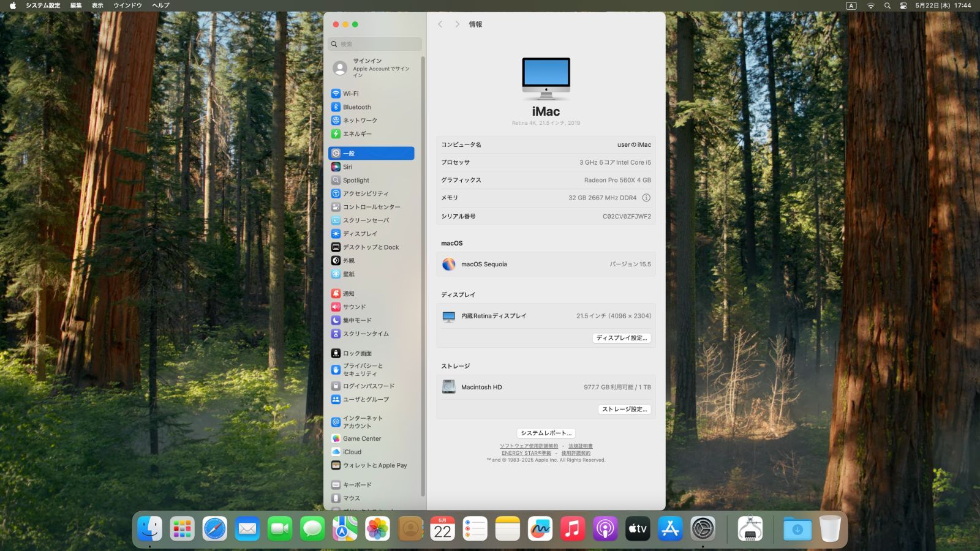Select 通知 in the sidebar
The height and width of the screenshot is (551, 980).
[x=371, y=294]
